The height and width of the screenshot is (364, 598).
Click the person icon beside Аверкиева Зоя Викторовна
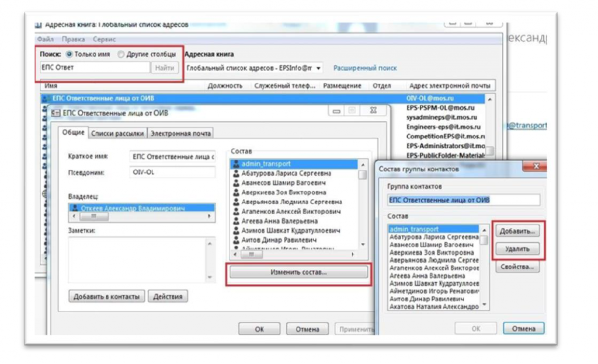237,192
